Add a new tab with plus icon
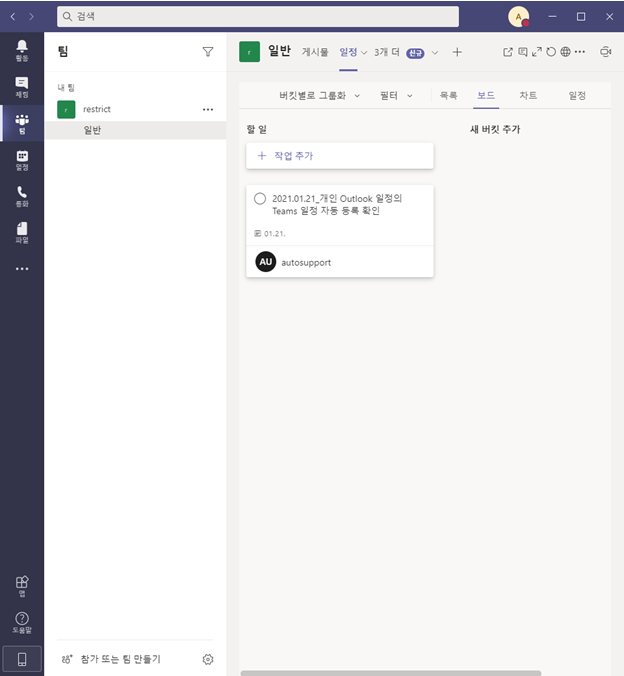 tap(457, 52)
